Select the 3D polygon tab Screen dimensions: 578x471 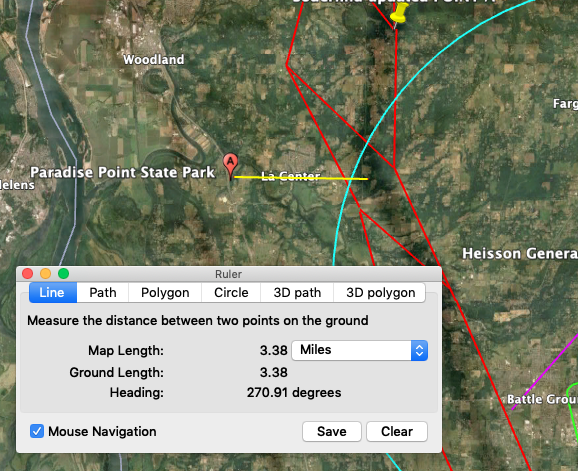tap(380, 293)
